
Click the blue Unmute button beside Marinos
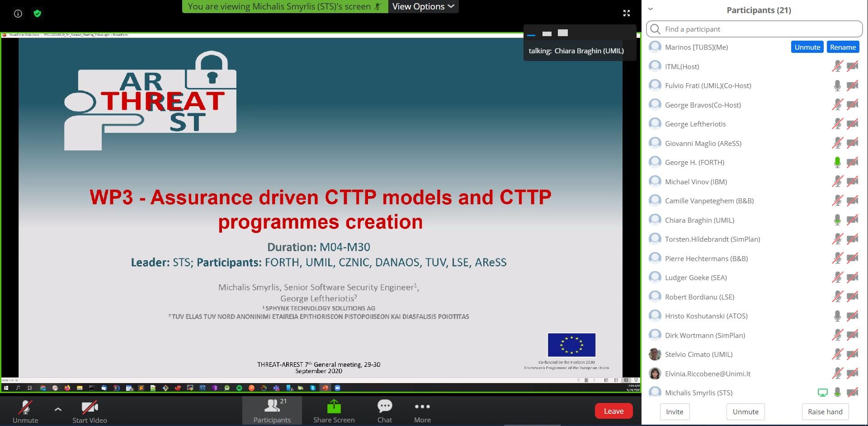click(x=807, y=47)
